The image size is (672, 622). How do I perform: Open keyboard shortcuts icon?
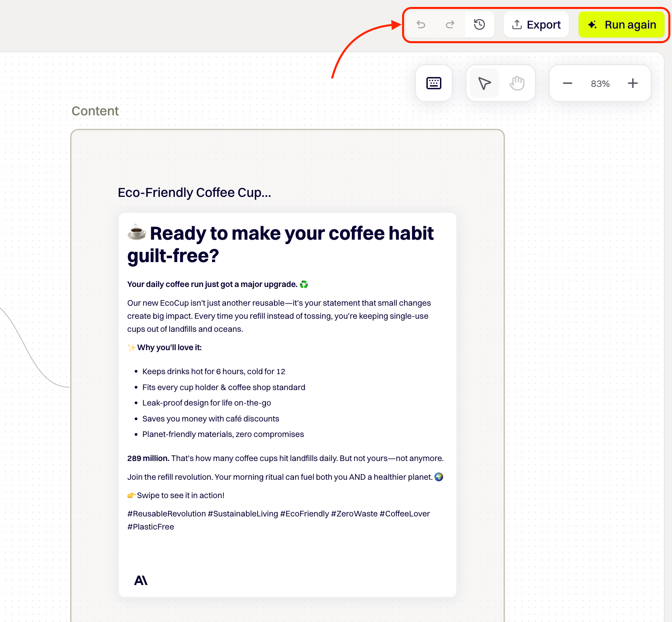point(434,83)
